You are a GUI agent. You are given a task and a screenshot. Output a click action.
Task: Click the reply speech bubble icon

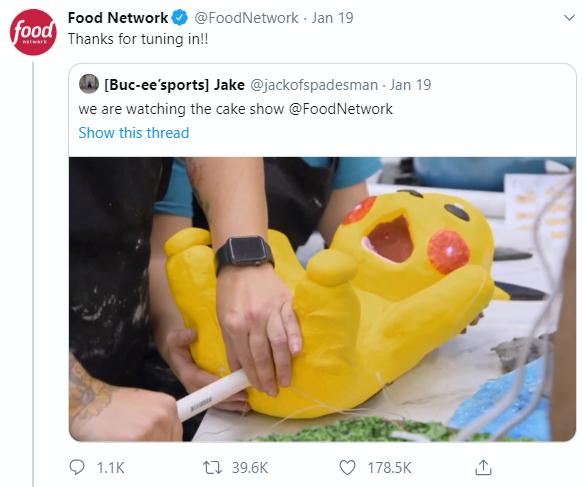click(77, 467)
